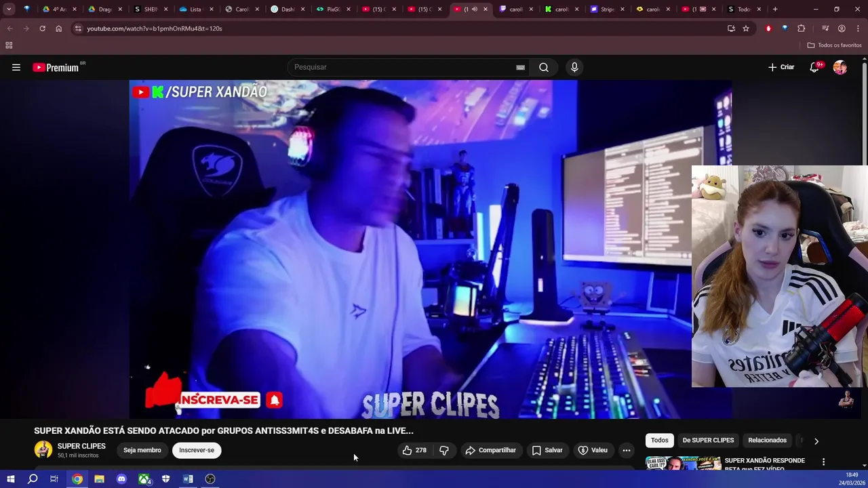Go back in browser history
The image size is (868, 488).
click(x=9, y=28)
